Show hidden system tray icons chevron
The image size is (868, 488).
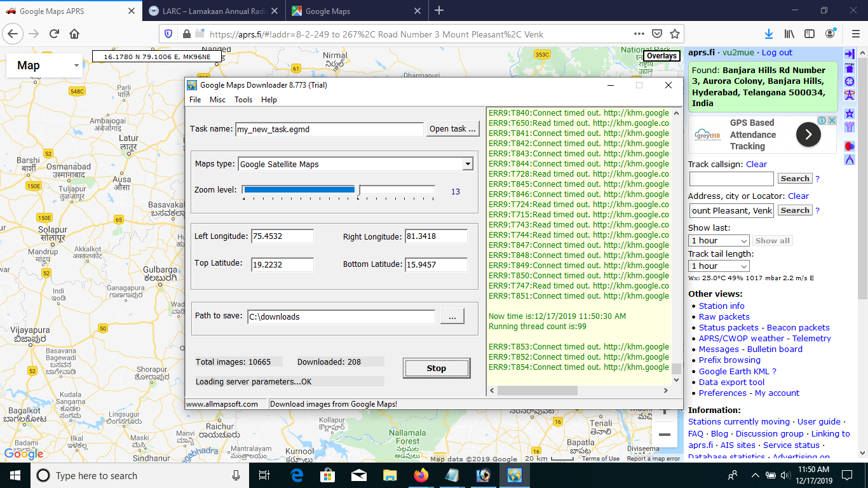pos(755,475)
